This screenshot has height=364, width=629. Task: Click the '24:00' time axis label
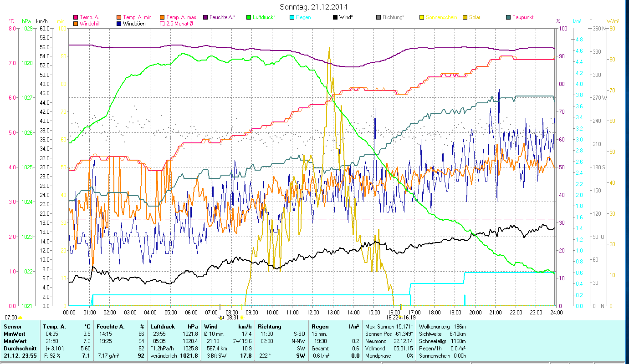[557, 313]
